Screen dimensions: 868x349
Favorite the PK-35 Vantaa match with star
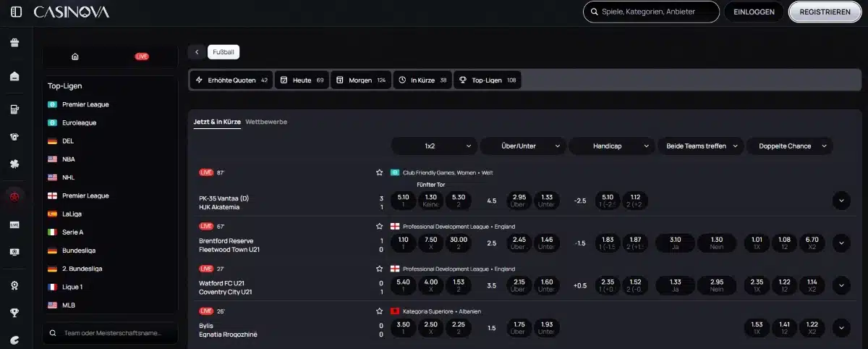[x=379, y=172]
